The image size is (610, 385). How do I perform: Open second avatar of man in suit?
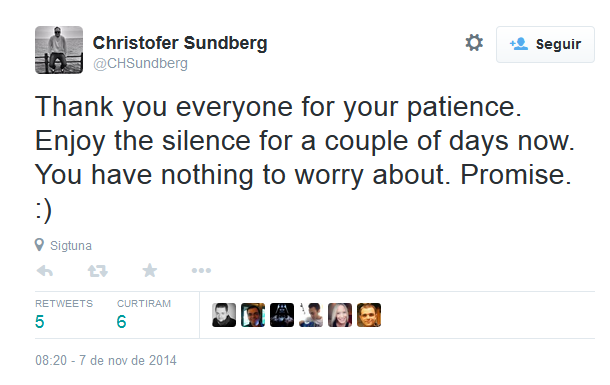pyautogui.click(x=253, y=315)
